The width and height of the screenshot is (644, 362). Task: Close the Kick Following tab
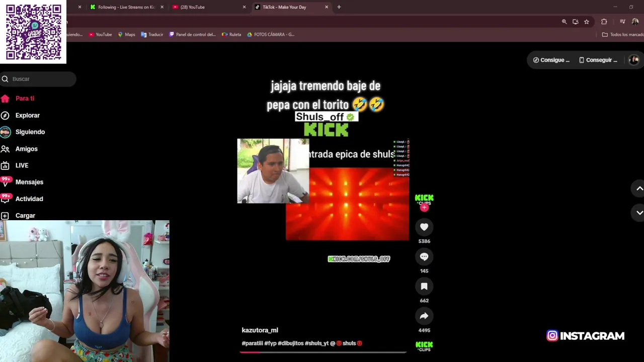pyautogui.click(x=162, y=7)
